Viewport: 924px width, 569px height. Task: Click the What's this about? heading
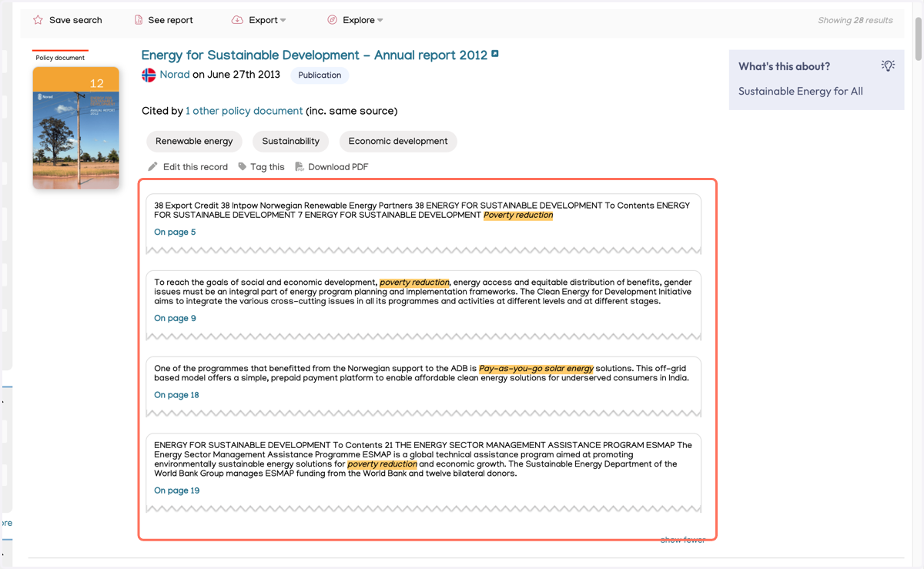784,67
